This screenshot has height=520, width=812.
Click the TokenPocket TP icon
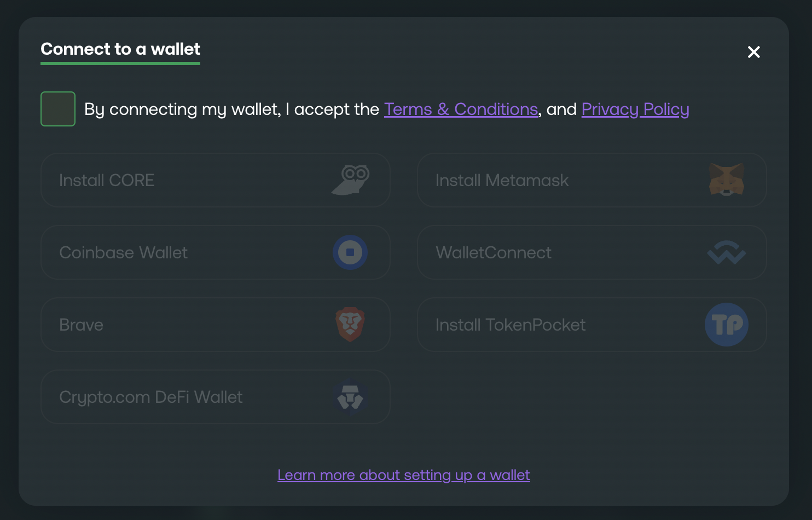726,325
